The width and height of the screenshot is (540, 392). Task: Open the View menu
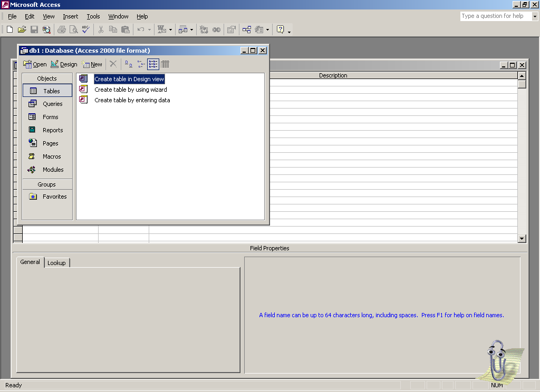pyautogui.click(x=49, y=16)
